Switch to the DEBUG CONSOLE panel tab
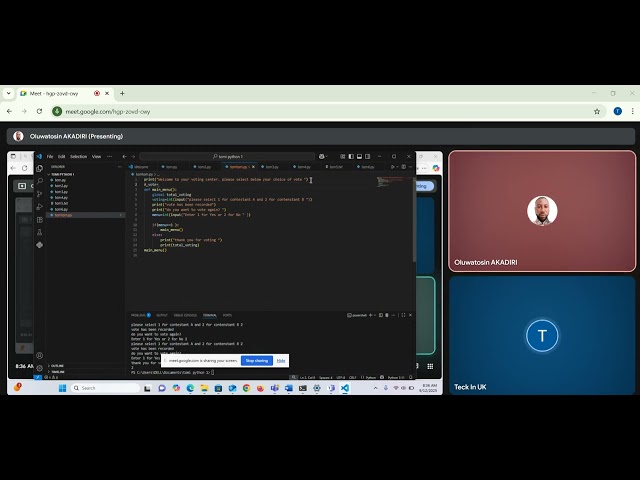Screen dimensions: 640x480 185,315
